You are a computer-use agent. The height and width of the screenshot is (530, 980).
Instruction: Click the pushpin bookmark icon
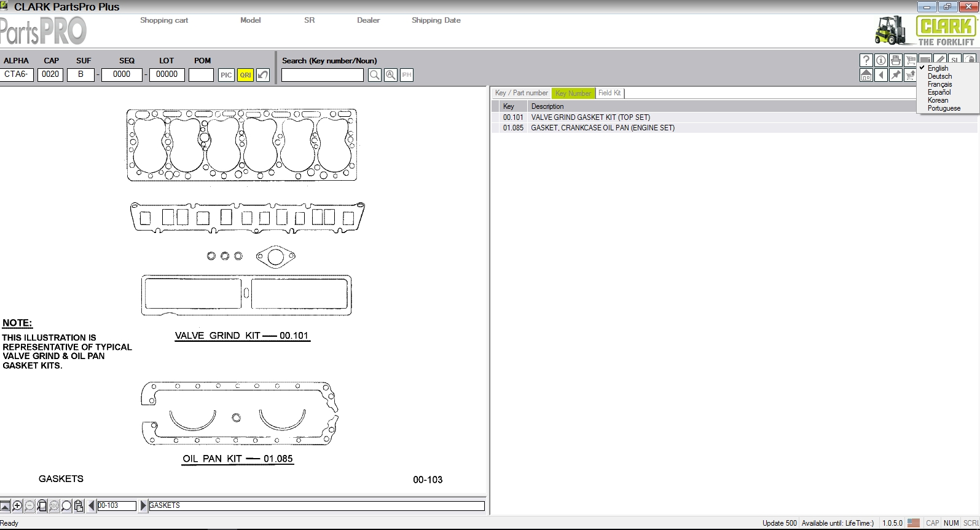click(x=895, y=75)
